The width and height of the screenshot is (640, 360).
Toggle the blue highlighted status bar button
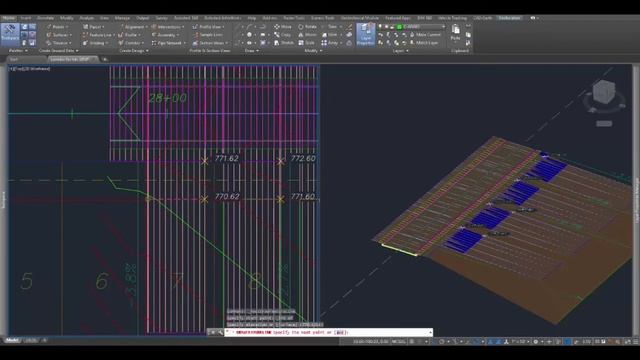(x=567, y=341)
